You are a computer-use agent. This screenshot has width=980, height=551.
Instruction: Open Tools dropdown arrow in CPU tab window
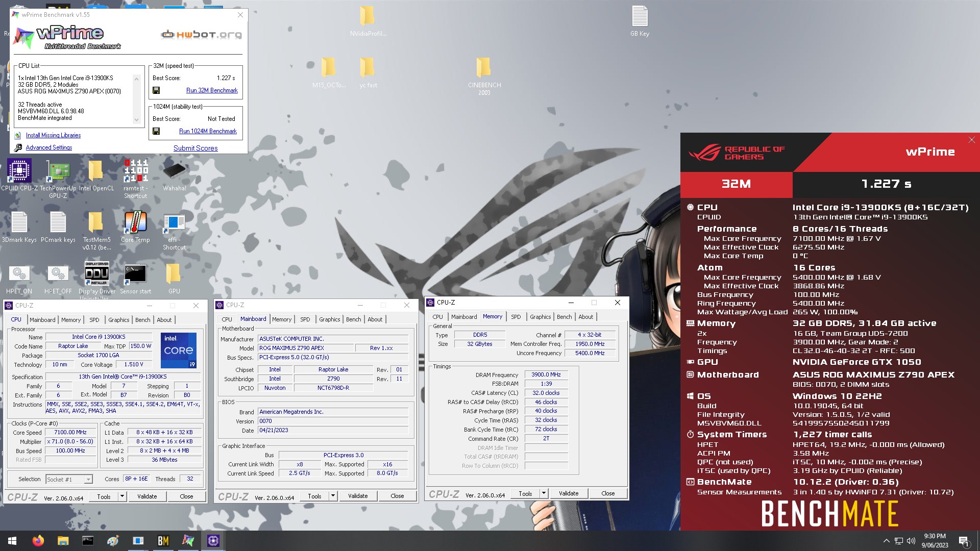pos(122,496)
